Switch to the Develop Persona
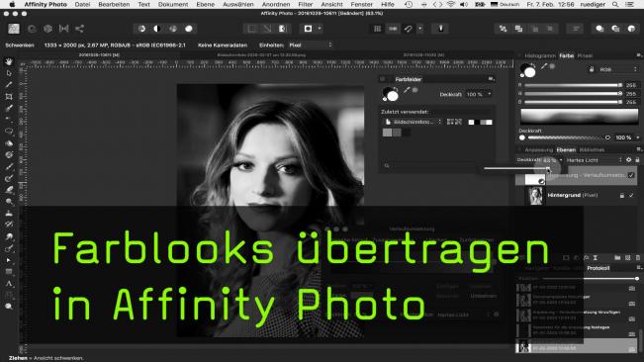This screenshot has width=644, height=362. coord(47,29)
